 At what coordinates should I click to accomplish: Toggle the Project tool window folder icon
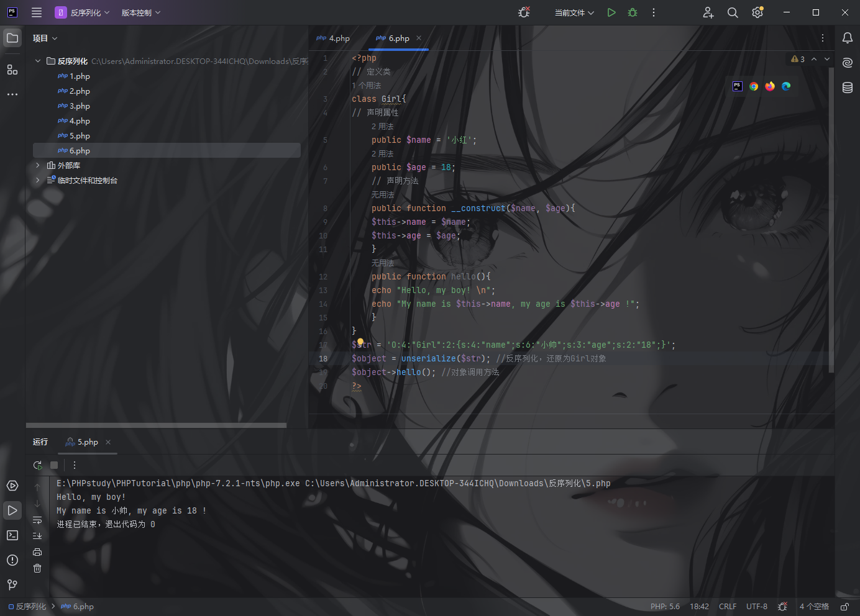tap(12, 38)
